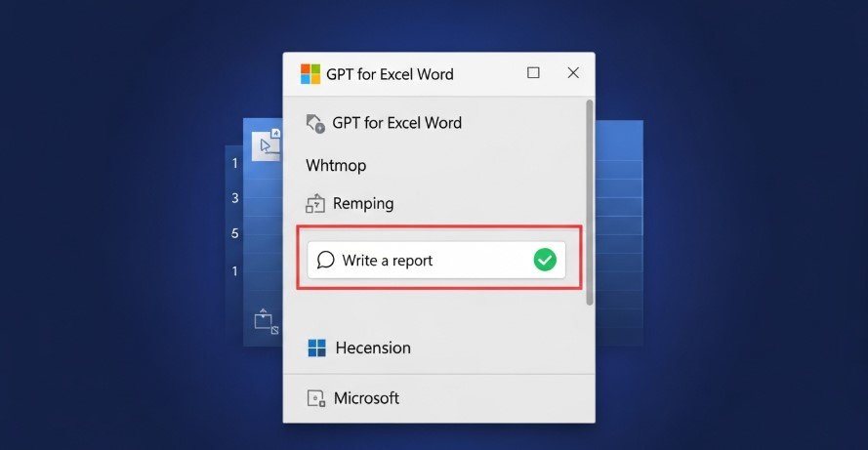Screen dimensions: 868x450
Task: Select the Whtmop item
Action: coord(336,166)
